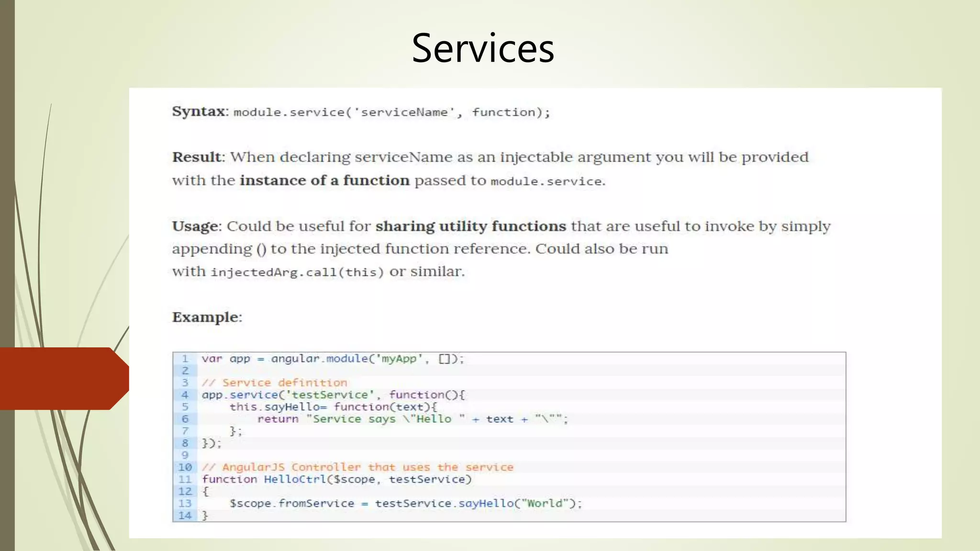Click line number 1 in code block
The image size is (980, 551).
click(185, 359)
